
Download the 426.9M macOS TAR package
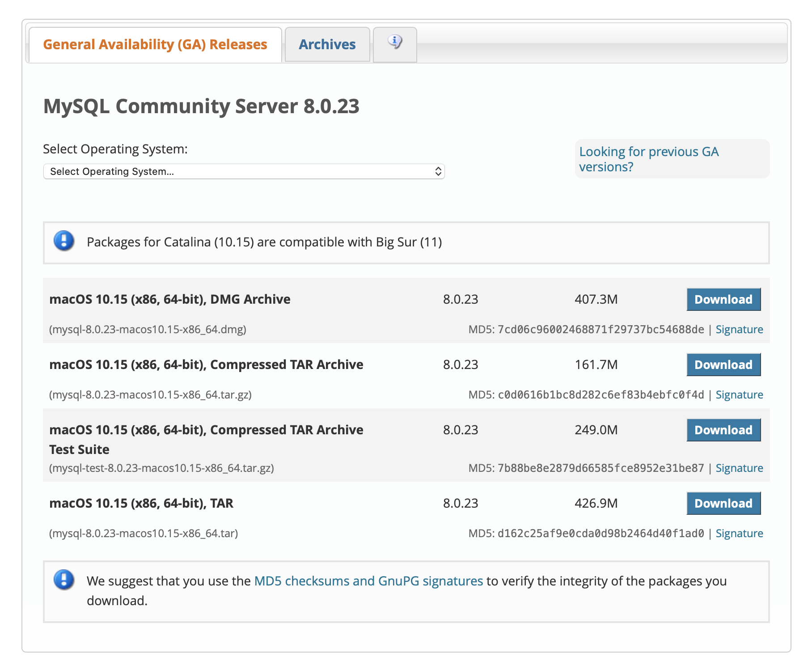pyautogui.click(x=723, y=503)
